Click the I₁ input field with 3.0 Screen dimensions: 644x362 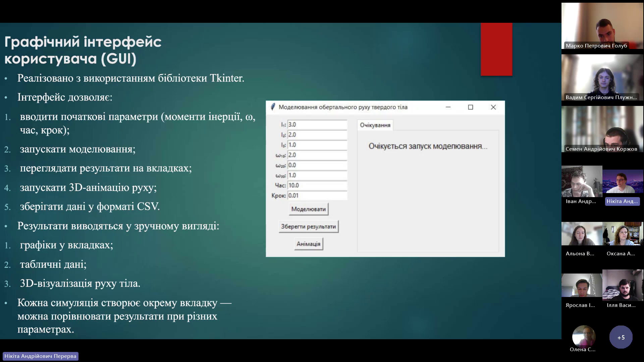tap(317, 125)
